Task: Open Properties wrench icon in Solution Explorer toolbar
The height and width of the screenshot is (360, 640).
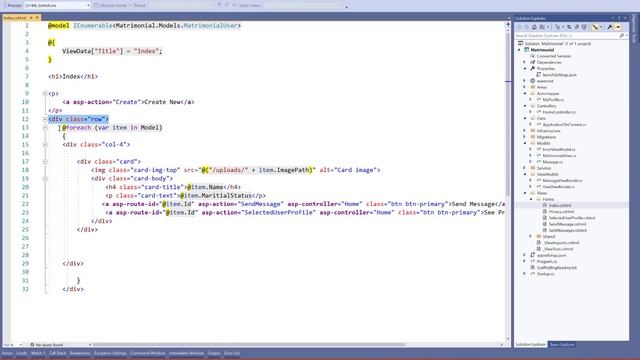Action: pos(609,27)
